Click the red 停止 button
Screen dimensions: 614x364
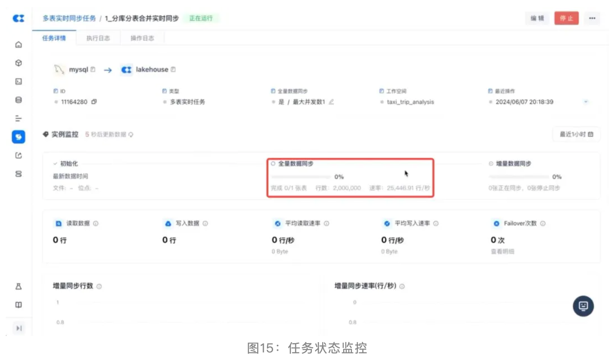point(566,18)
